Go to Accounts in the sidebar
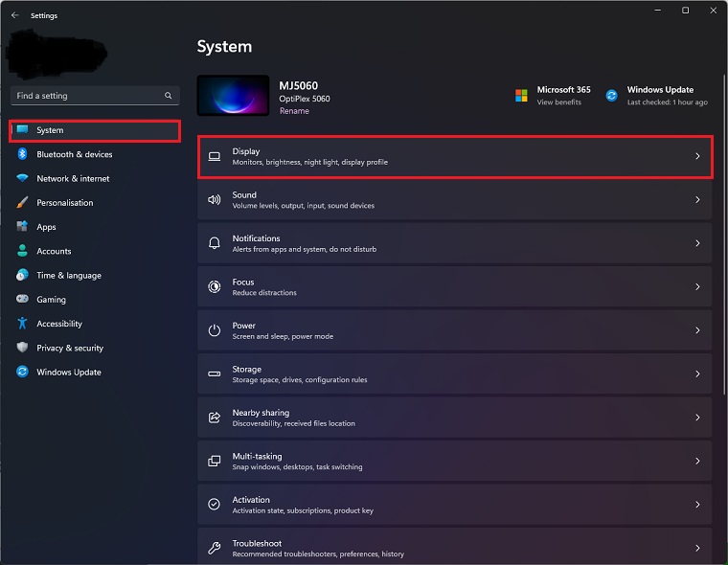The width and height of the screenshot is (728, 565). pyautogui.click(x=54, y=251)
